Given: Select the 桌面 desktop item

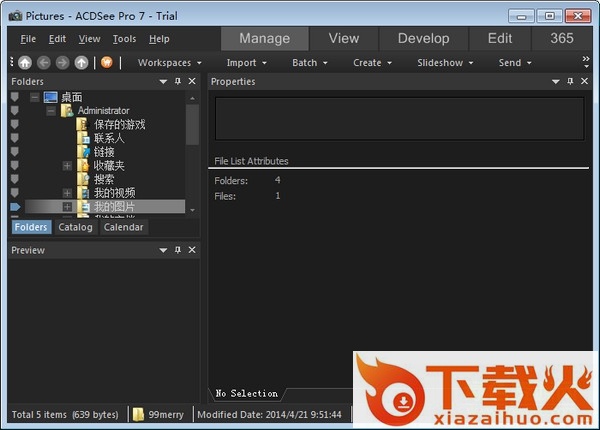Looking at the screenshot, I should pos(72,97).
